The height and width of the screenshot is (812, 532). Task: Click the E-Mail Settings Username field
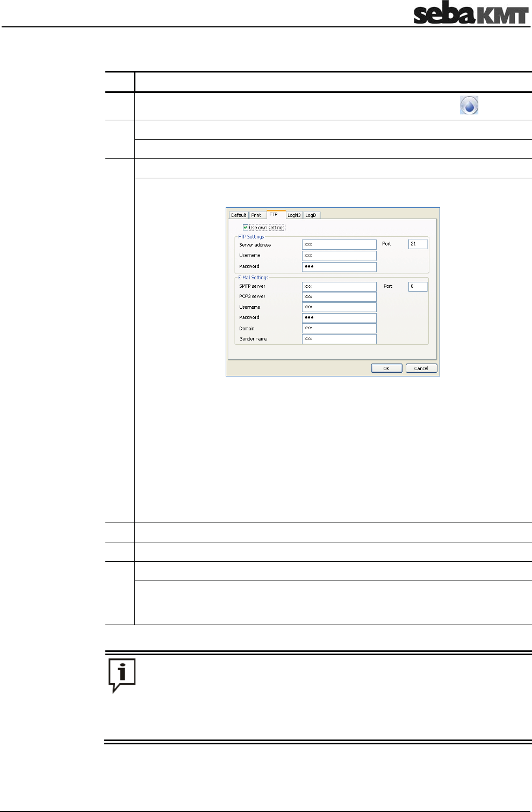pos(339,307)
